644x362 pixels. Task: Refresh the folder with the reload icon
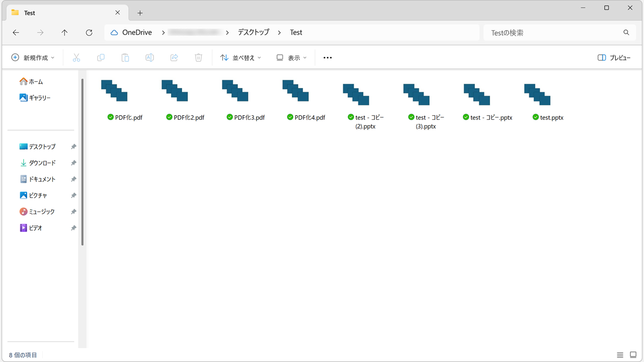(x=89, y=33)
